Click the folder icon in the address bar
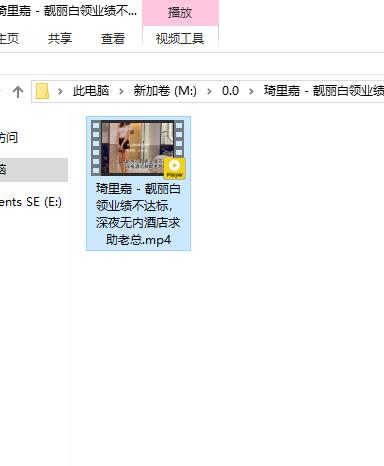384x466 pixels. coord(43,91)
